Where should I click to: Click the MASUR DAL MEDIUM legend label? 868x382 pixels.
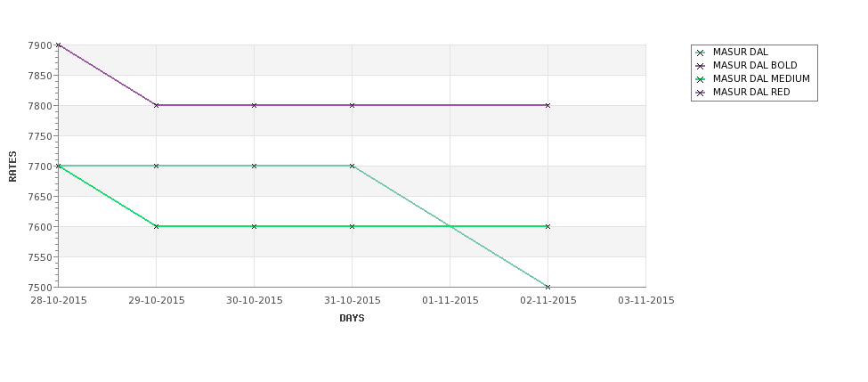coord(761,78)
